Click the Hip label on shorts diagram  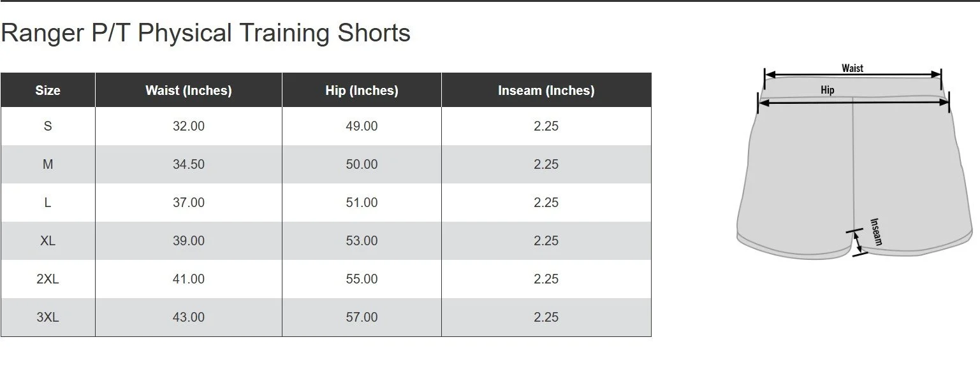(828, 90)
